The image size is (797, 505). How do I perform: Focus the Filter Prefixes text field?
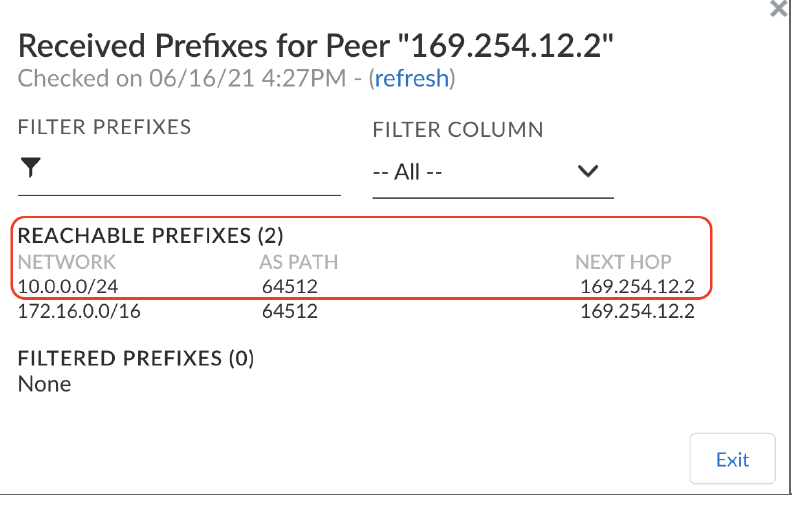(x=190, y=169)
